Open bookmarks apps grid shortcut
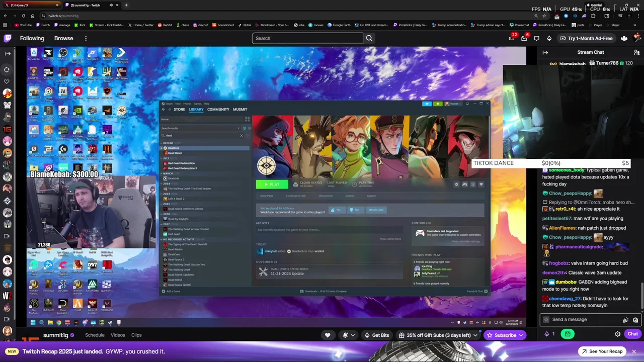Viewport: 644px width, 362px height. click(x=6, y=25)
